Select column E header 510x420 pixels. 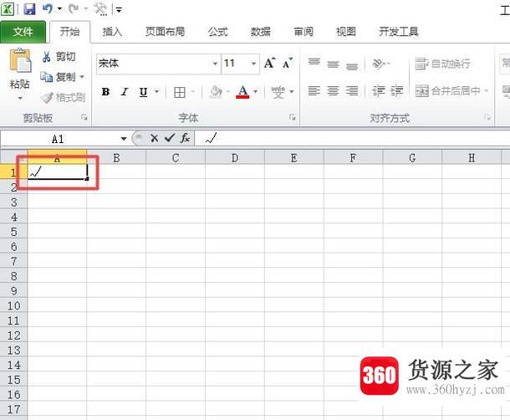tap(294, 158)
